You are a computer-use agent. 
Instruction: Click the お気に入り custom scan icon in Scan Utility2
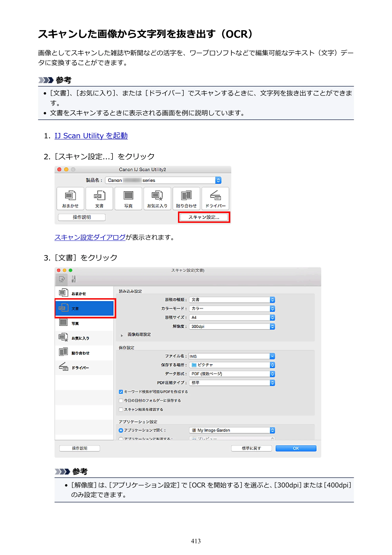tap(157, 199)
